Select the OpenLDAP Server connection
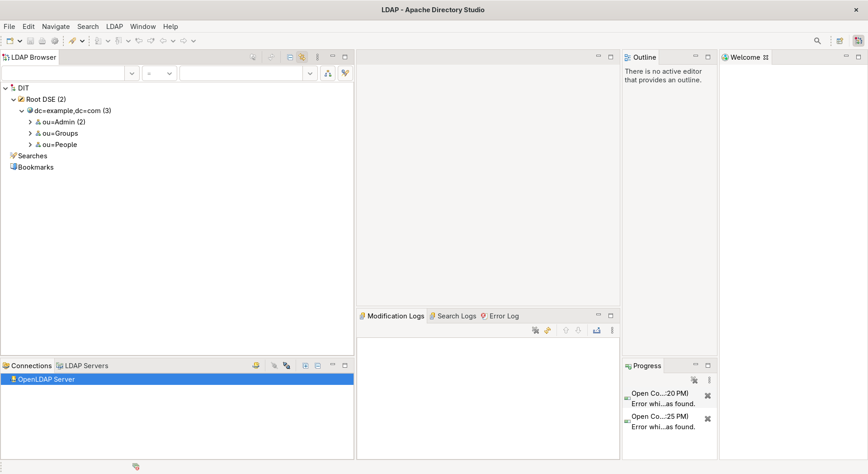This screenshot has height=474, width=868. tap(177, 379)
